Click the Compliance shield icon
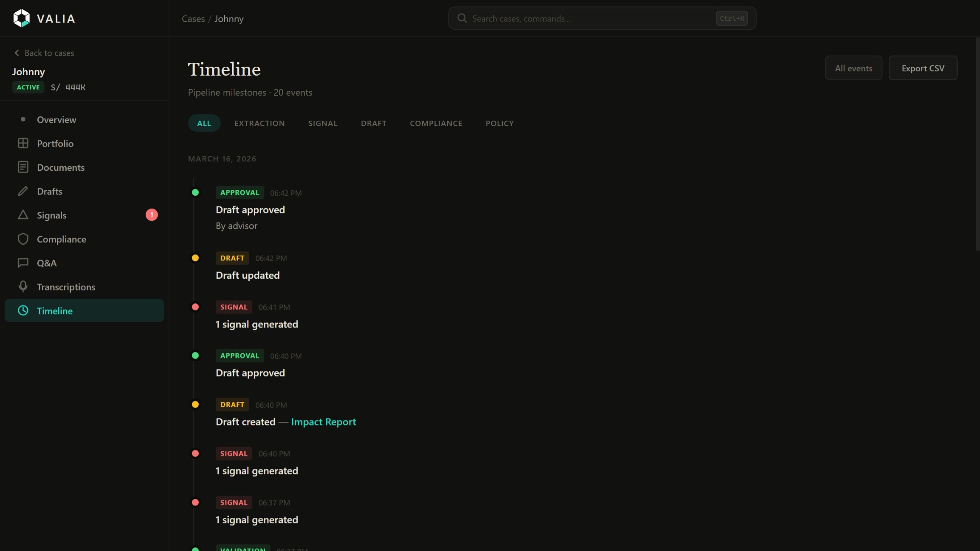980x551 pixels. 23,239
